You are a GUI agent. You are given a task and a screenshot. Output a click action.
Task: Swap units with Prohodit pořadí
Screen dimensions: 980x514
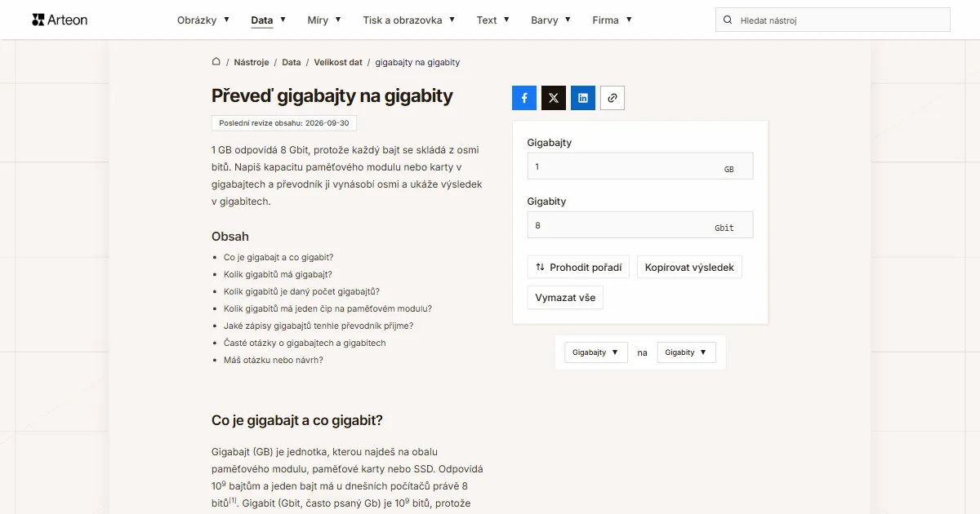coord(578,267)
